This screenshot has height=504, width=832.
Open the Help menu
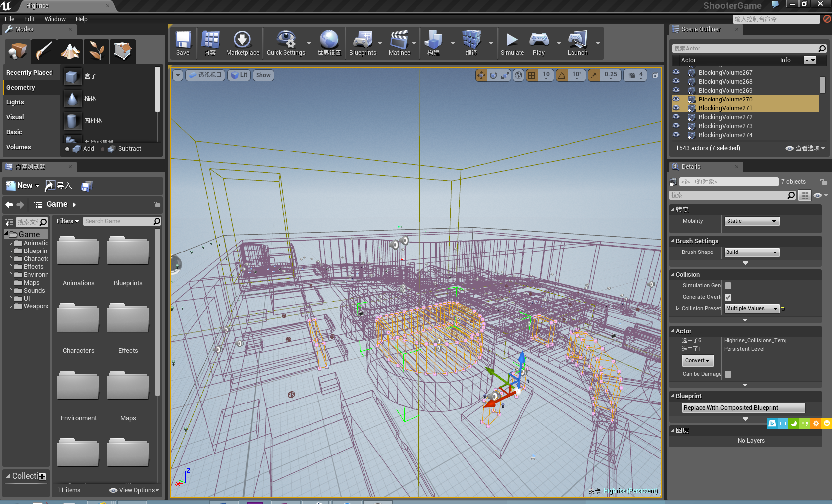81,19
